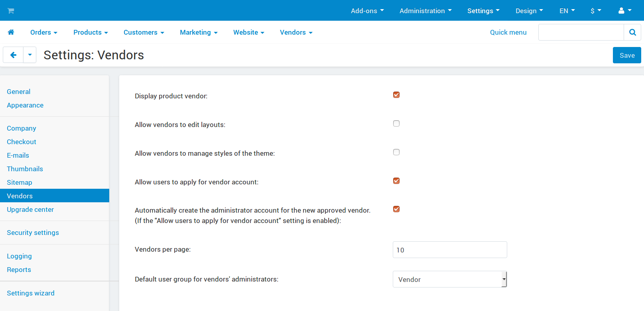The height and width of the screenshot is (311, 644).
Task: Uncheck Display product vendor checkbox
Action: pyautogui.click(x=396, y=95)
